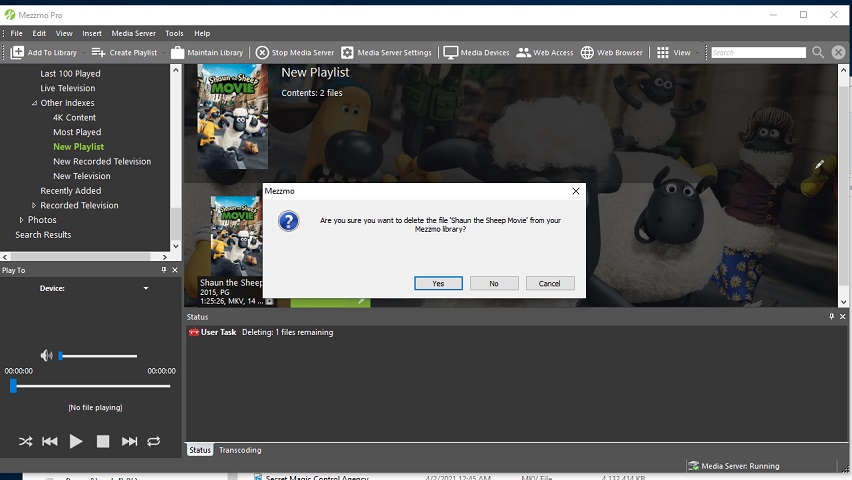Screen dimensions: 852x480
Task: Close the Status panel
Action: (843, 316)
